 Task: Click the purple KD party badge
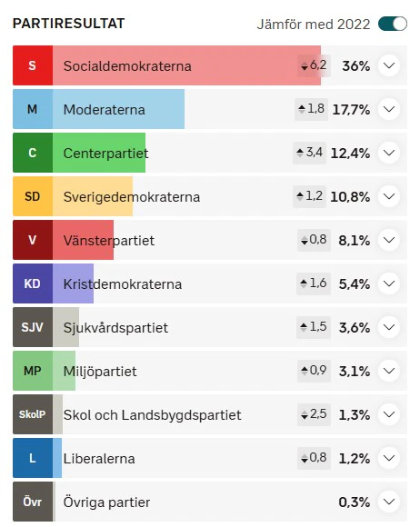33,283
